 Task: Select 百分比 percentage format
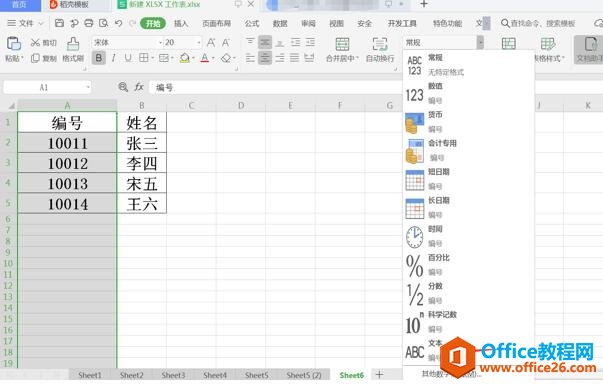[468, 264]
